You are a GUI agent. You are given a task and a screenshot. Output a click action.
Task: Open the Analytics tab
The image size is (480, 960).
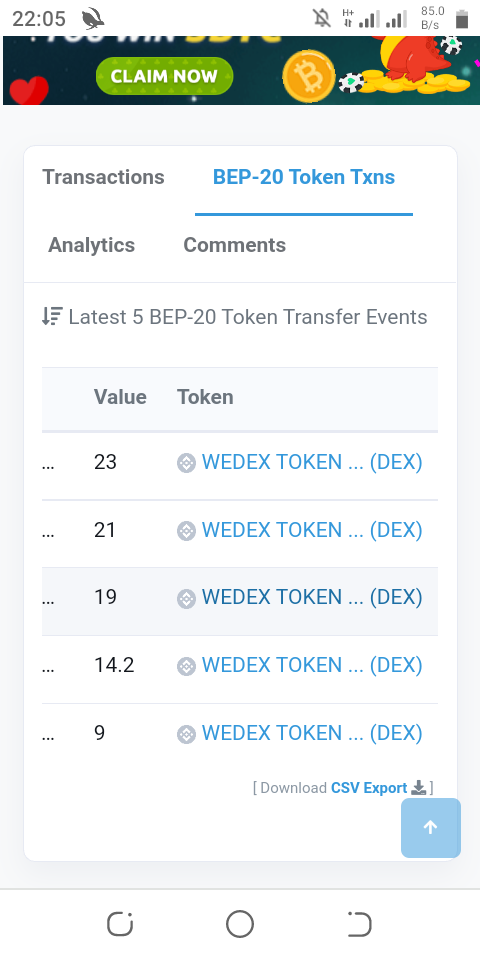[x=91, y=245]
